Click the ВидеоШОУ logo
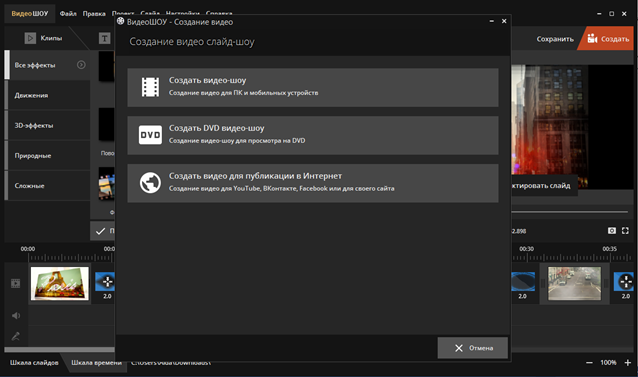This screenshot has height=377, width=638. point(29,13)
